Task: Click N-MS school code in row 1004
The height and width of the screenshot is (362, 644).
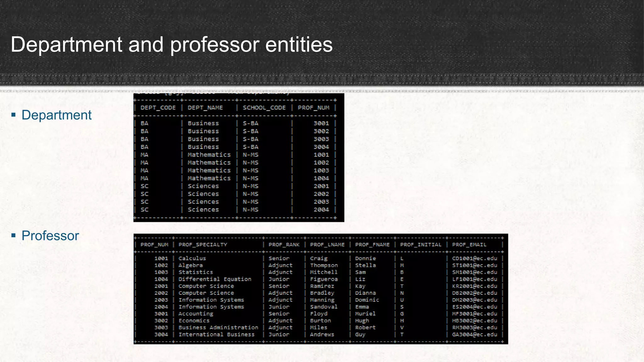Action: point(250,178)
